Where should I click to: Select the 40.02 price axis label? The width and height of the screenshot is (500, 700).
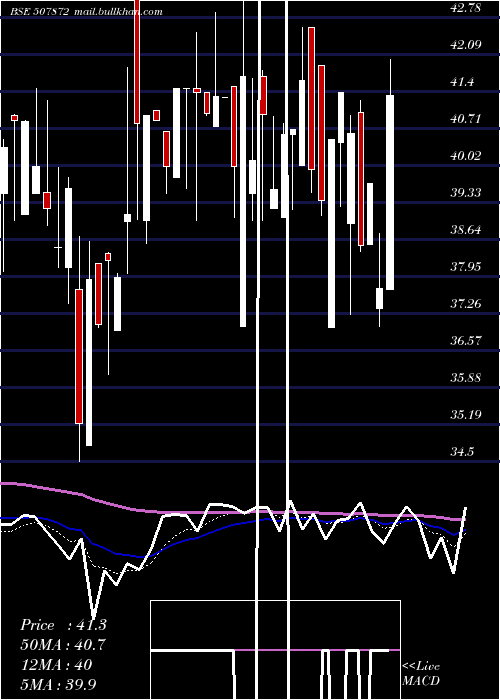coord(466,155)
